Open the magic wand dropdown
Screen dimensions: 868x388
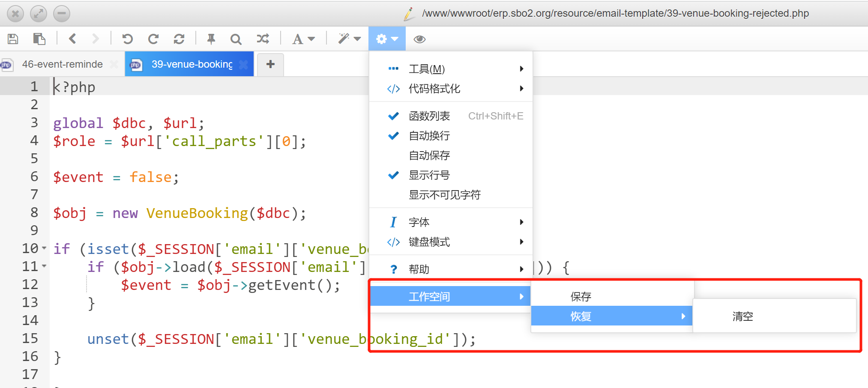point(349,39)
